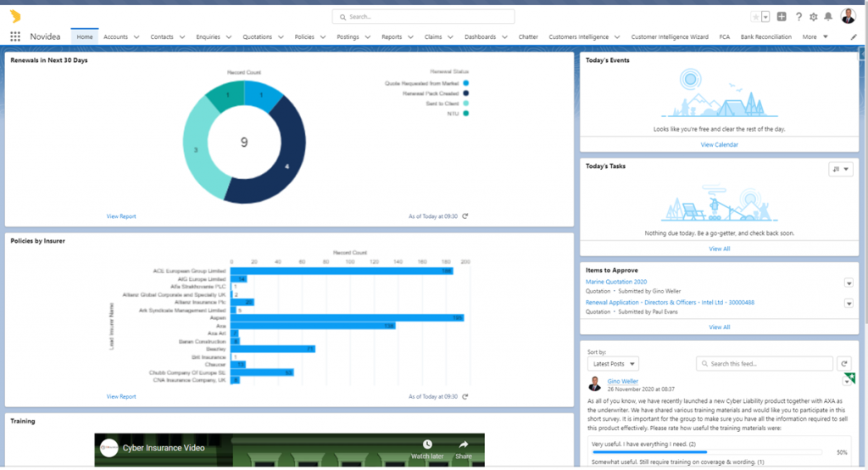This screenshot has height=470, width=868.
Task: Open the Bank Reconciliation tab
Action: pyautogui.click(x=766, y=37)
